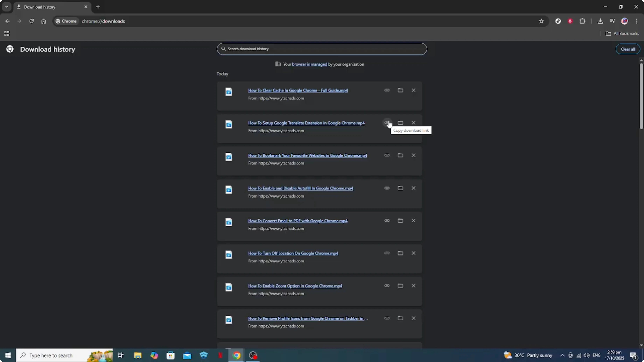Open the Extensions puzzle icon
This screenshot has width=644, height=362.
coord(583,21)
